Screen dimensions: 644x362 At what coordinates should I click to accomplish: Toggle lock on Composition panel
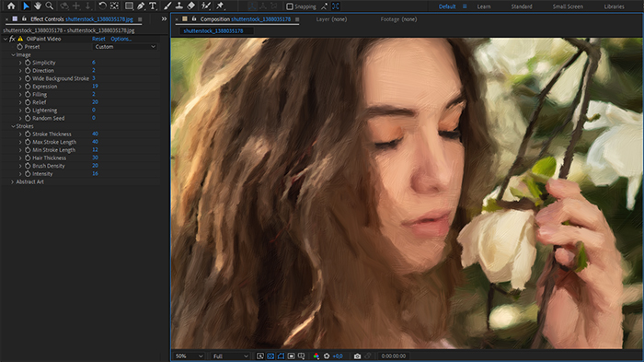pos(194,18)
